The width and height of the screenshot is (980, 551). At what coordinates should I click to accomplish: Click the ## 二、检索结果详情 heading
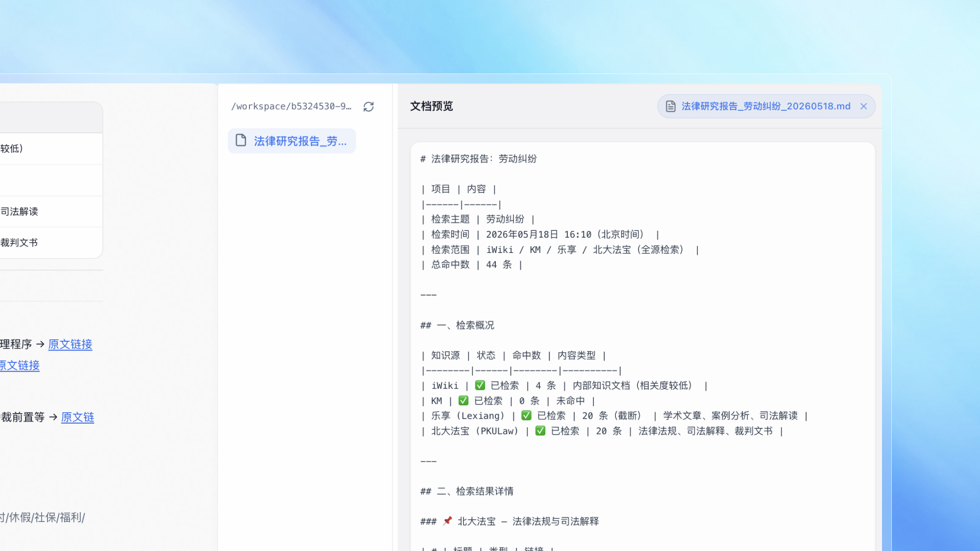[x=467, y=491]
